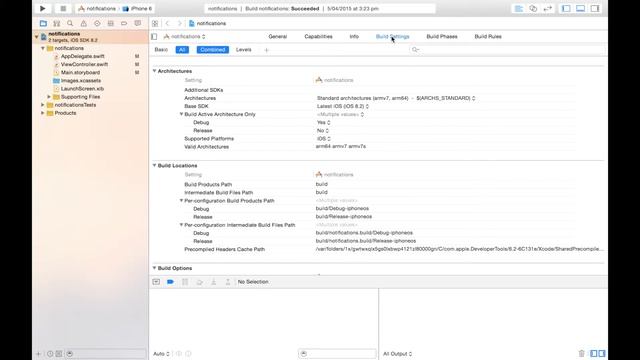Show the Report navigator
This screenshot has height=360, width=640.
(x=138, y=24)
